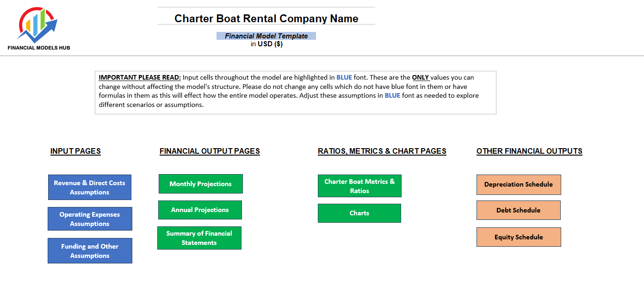Select the INPUT PAGES heading
This screenshot has height=294, width=644.
pyautogui.click(x=75, y=151)
